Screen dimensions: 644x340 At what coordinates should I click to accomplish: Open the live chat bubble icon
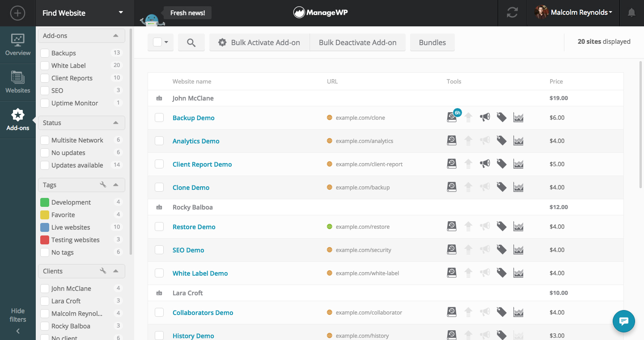click(624, 321)
